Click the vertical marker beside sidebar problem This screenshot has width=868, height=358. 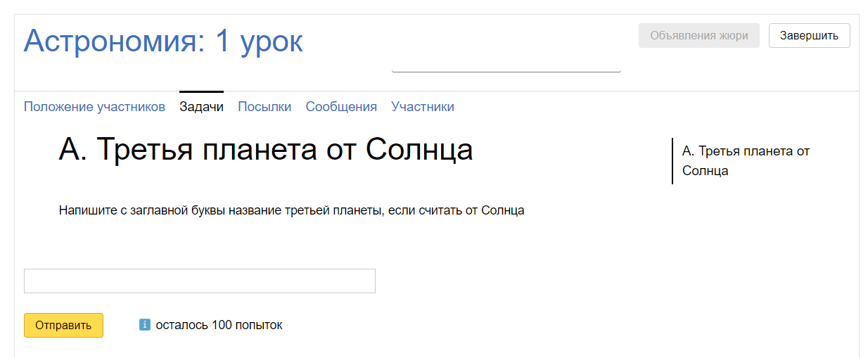point(672,160)
